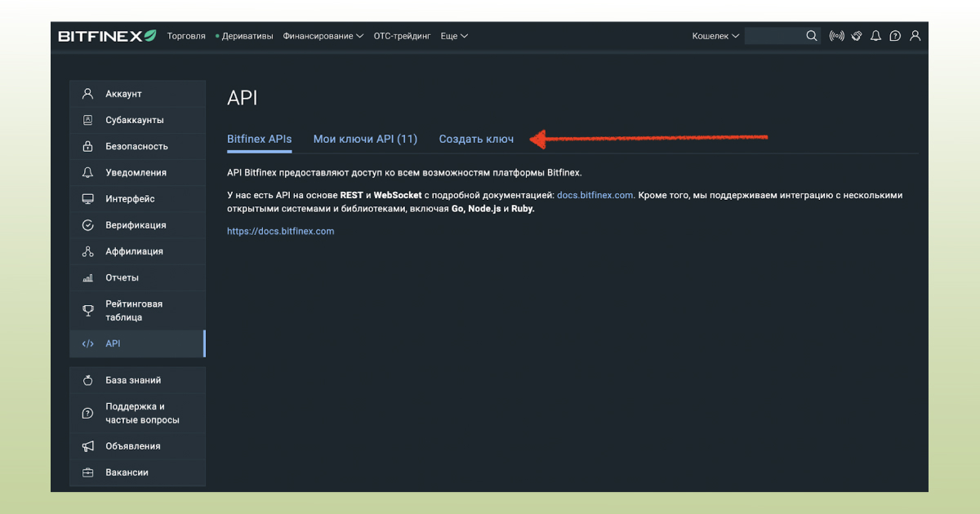Switch to the Создать ключ tab
Image resolution: width=980 pixels, height=514 pixels.
pos(476,139)
